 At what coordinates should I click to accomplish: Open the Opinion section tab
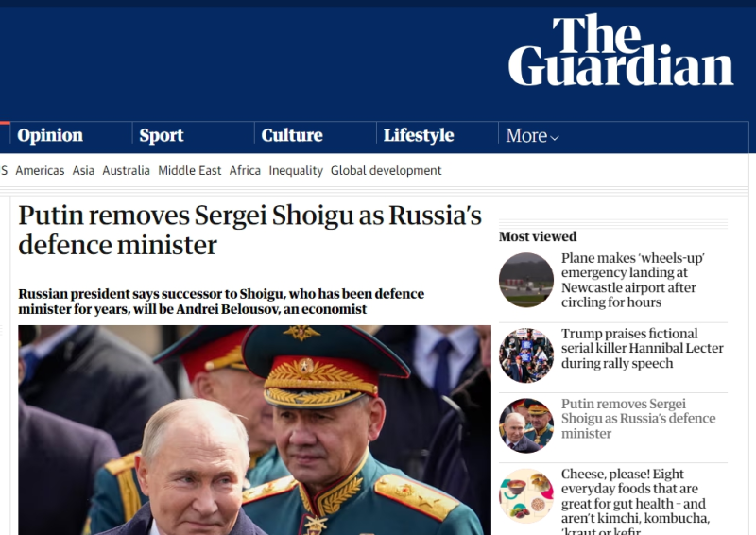coord(50,135)
